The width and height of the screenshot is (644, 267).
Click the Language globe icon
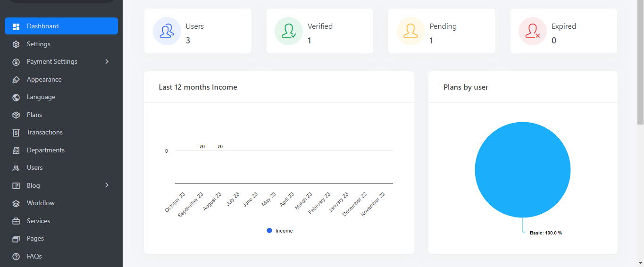pos(16,97)
